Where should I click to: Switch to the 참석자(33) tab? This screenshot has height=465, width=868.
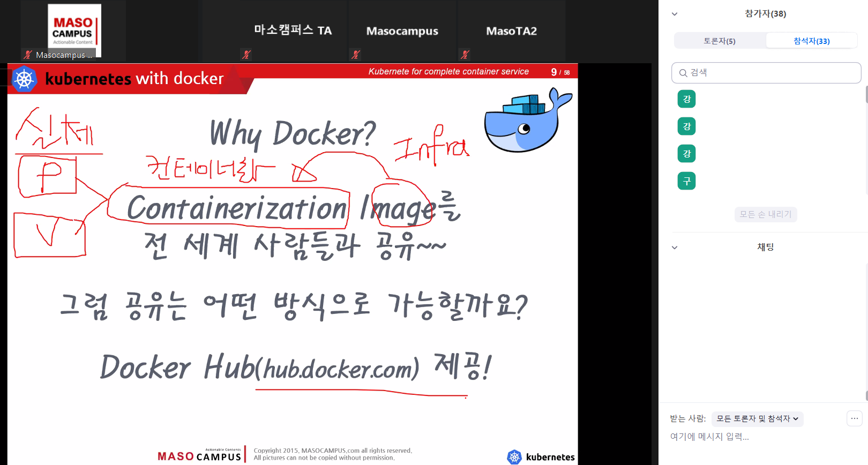(x=811, y=41)
